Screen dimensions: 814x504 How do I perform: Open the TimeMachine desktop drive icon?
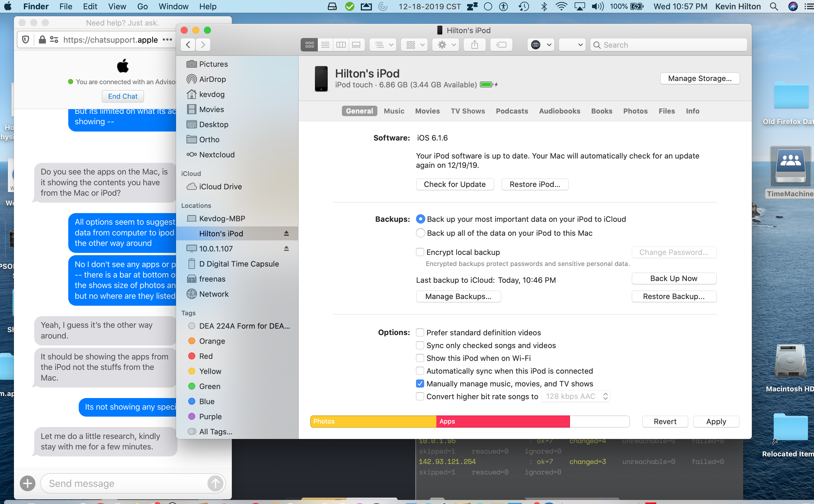click(x=790, y=166)
